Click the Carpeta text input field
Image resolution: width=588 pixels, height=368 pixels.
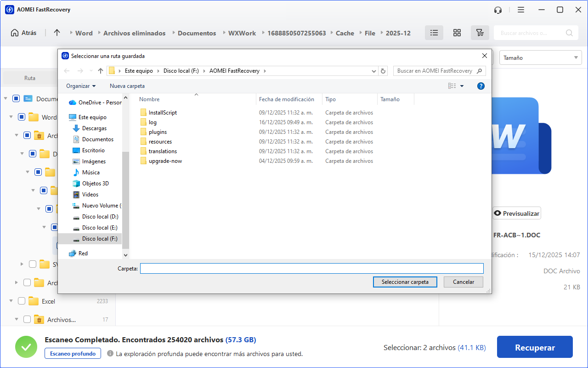311,269
